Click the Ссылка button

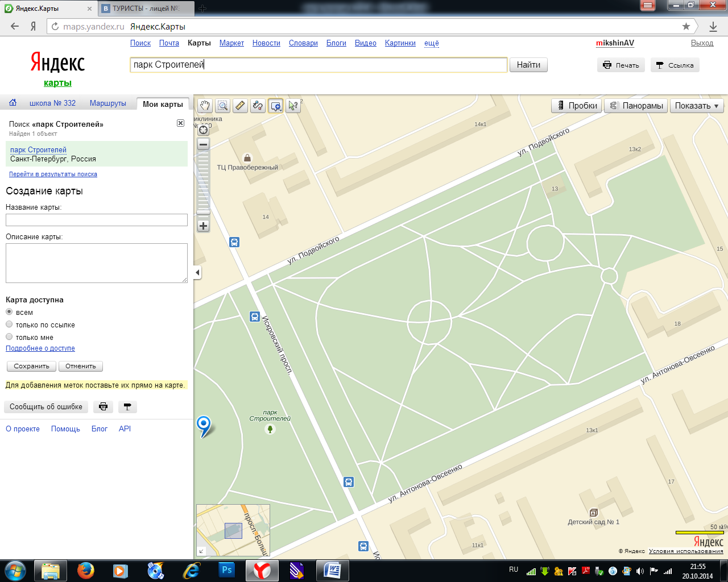pyautogui.click(x=675, y=65)
